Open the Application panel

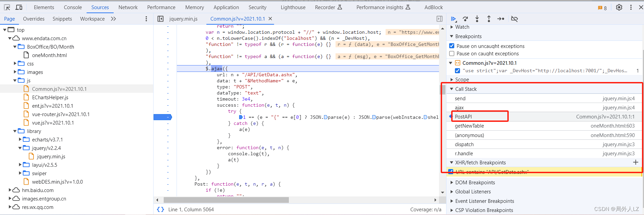tap(226, 7)
